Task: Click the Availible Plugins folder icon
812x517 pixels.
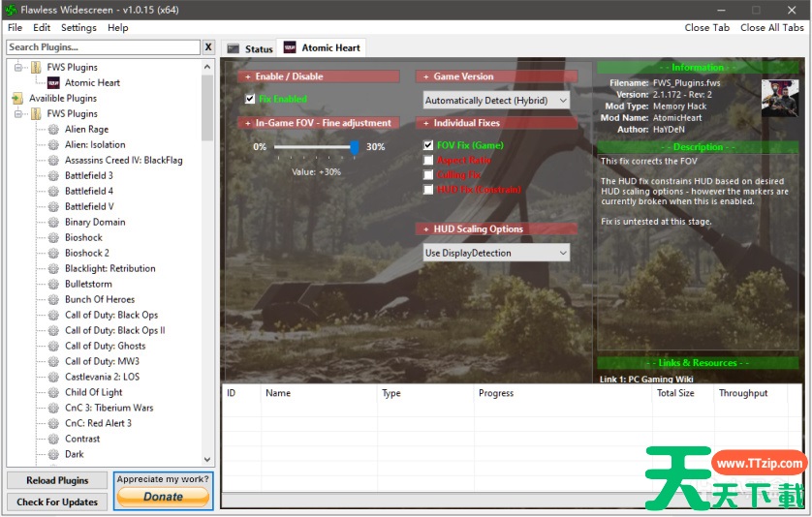Action: [x=17, y=99]
